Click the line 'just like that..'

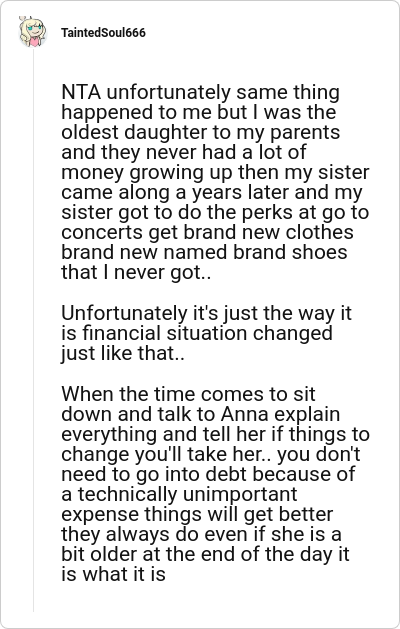pyautogui.click(x=123, y=354)
